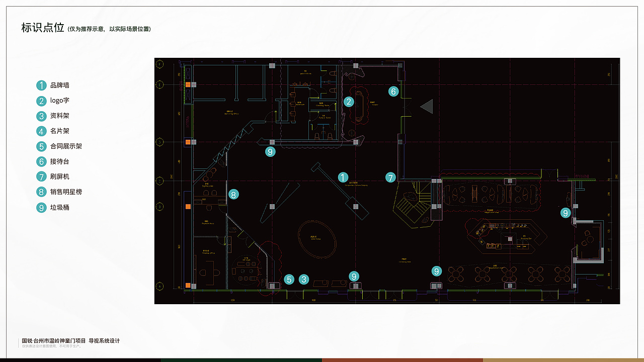Click legend circle 6 beside 接待台
644x362 pixels.
click(x=41, y=161)
